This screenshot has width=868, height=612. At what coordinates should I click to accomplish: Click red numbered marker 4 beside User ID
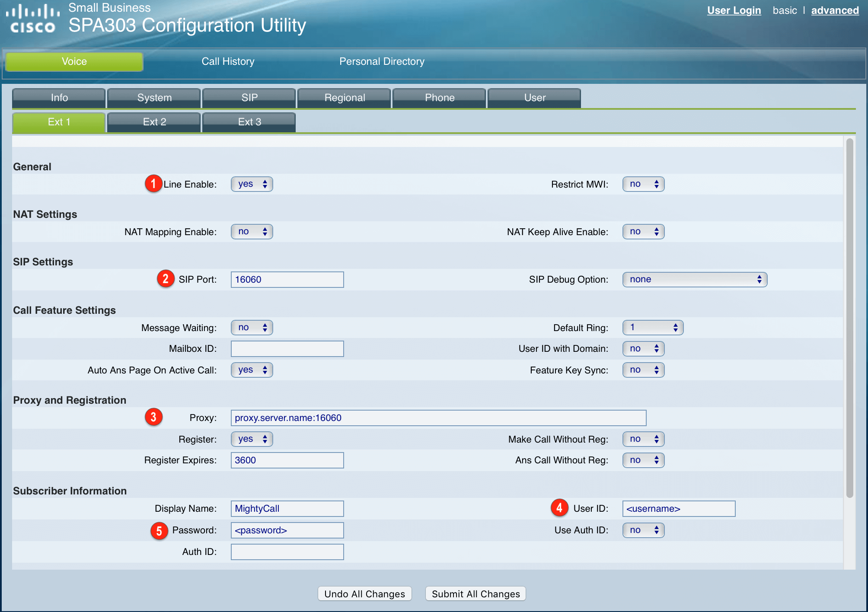559,508
